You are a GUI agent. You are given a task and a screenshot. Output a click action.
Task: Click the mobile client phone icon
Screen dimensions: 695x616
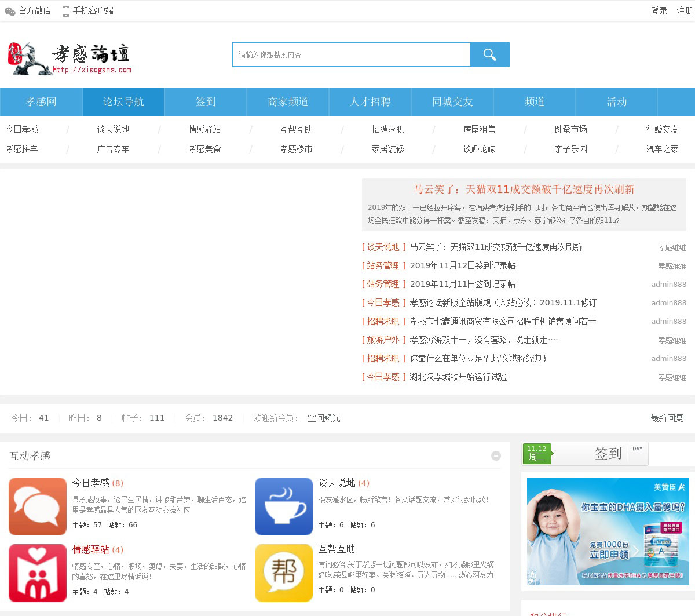pos(66,11)
